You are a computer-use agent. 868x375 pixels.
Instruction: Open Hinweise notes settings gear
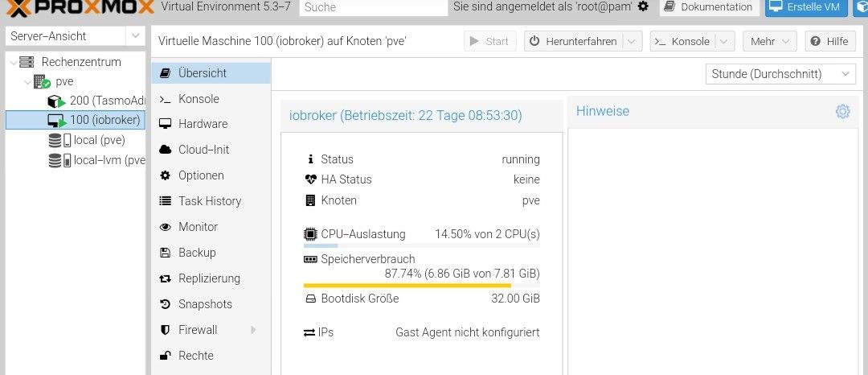tap(842, 112)
